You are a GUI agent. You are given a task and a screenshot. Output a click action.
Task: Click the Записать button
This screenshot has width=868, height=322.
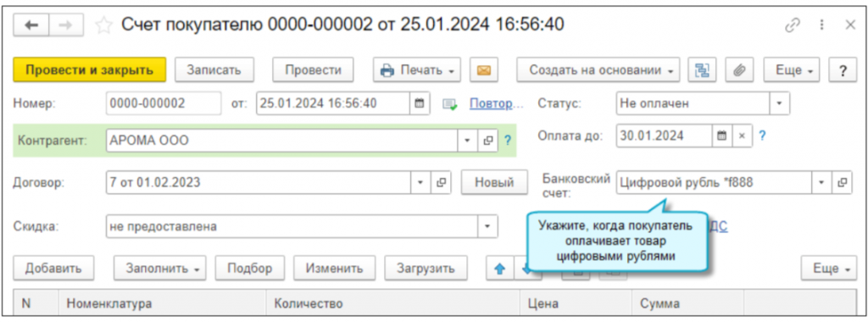coord(214,70)
